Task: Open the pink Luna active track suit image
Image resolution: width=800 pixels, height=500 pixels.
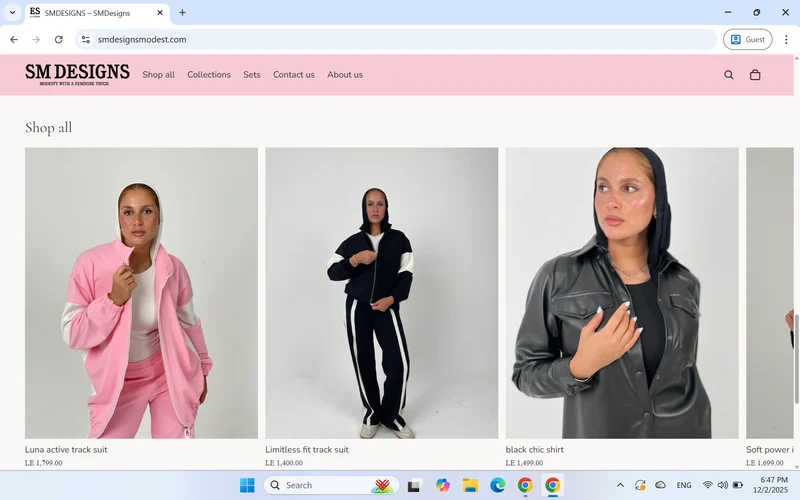Action: tap(141, 293)
